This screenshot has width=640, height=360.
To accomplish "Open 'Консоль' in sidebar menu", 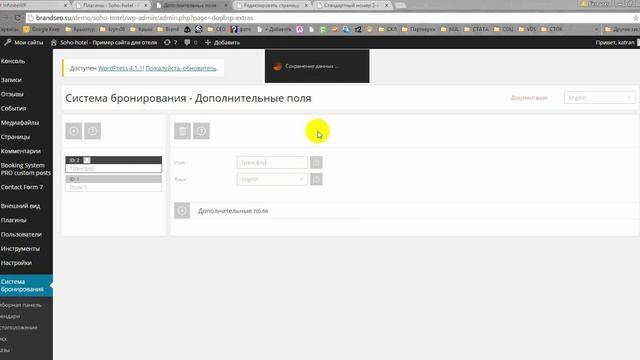I will tap(13, 61).
